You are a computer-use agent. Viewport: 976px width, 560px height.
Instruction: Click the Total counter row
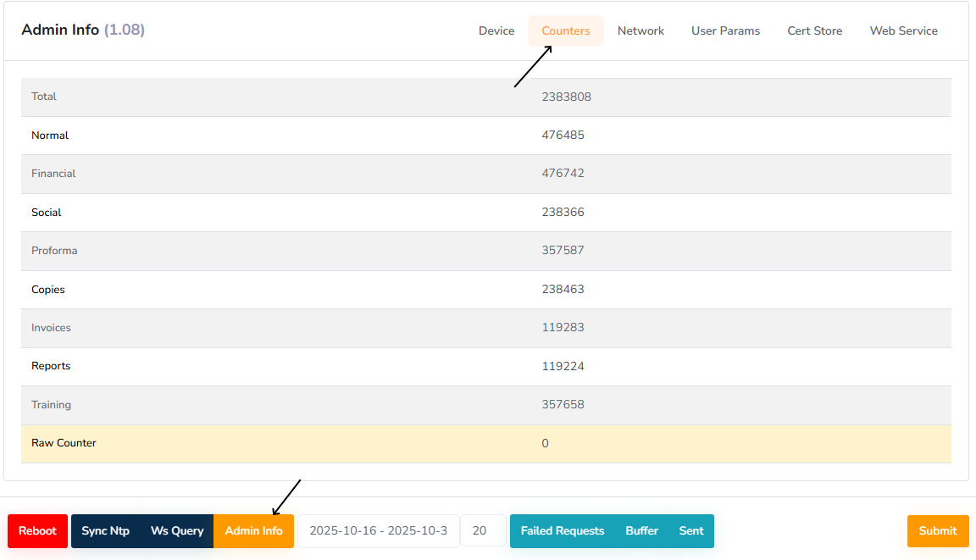tap(485, 97)
